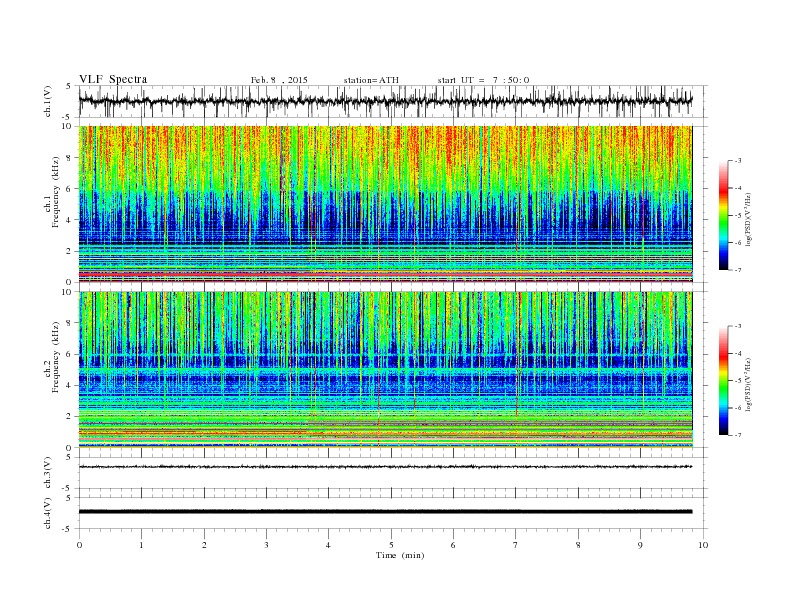Click the "10" tick label on the time axis

click(703, 545)
